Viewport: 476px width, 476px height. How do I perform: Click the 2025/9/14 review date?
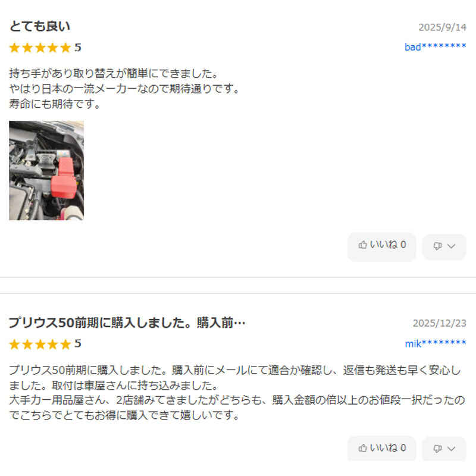(442, 27)
